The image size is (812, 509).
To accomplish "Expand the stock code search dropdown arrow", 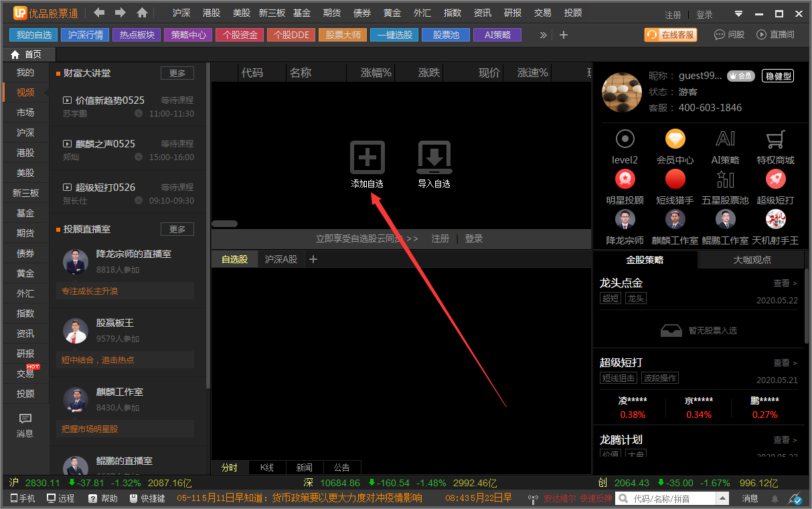I will point(722,498).
